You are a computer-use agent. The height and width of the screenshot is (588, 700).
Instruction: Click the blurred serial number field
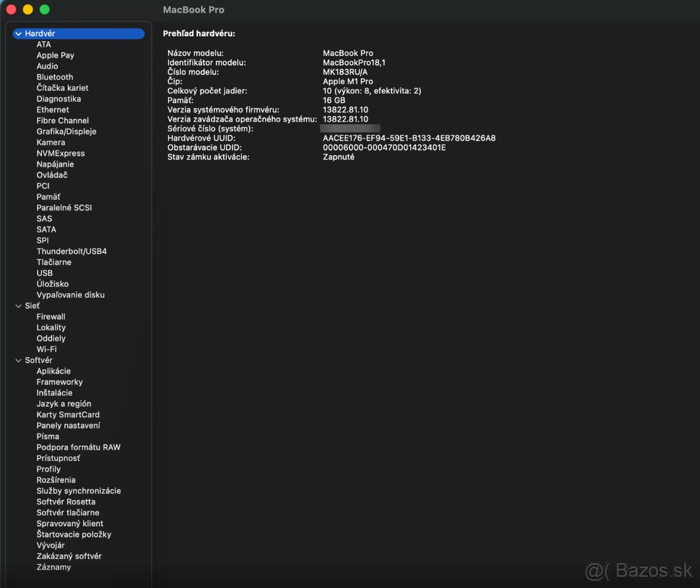click(x=350, y=128)
